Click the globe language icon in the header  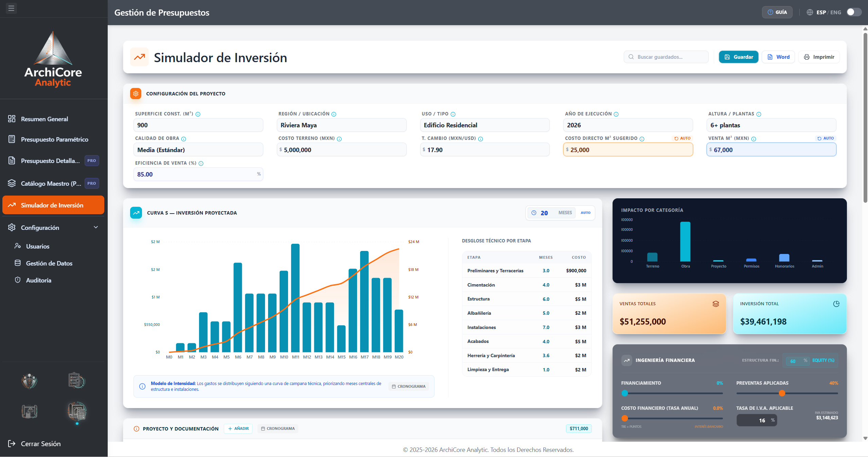pos(810,12)
